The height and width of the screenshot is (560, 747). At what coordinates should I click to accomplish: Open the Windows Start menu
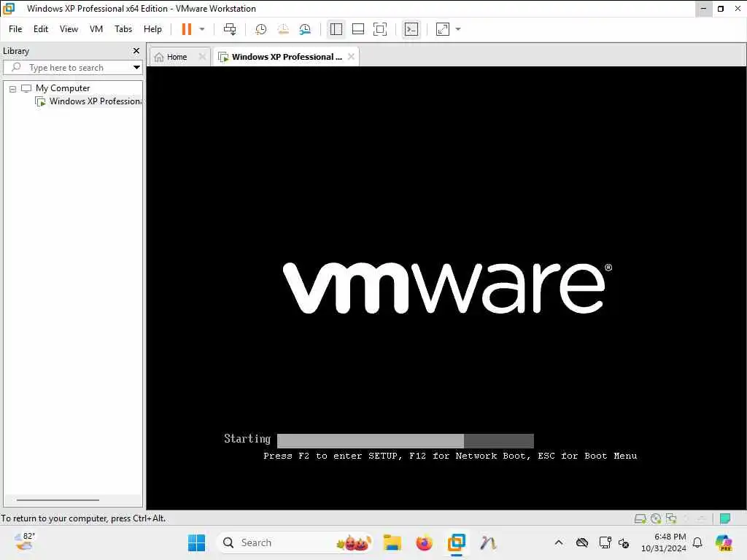tap(196, 542)
